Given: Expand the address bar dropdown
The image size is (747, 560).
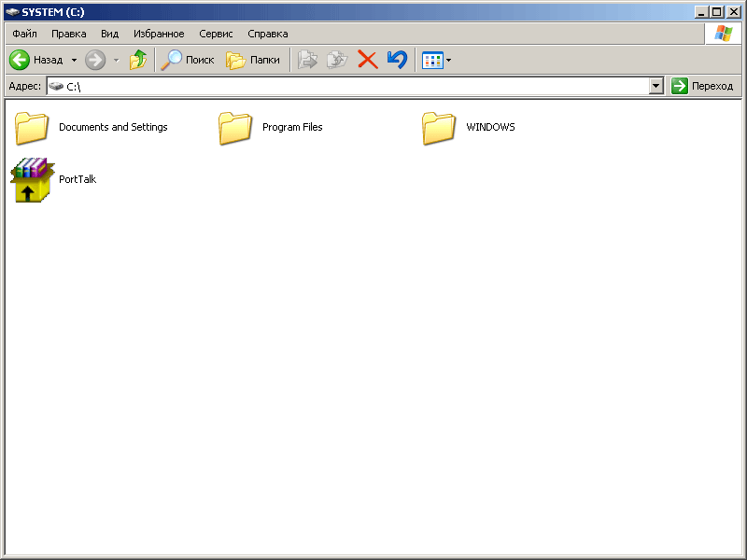Looking at the screenshot, I should (x=656, y=86).
